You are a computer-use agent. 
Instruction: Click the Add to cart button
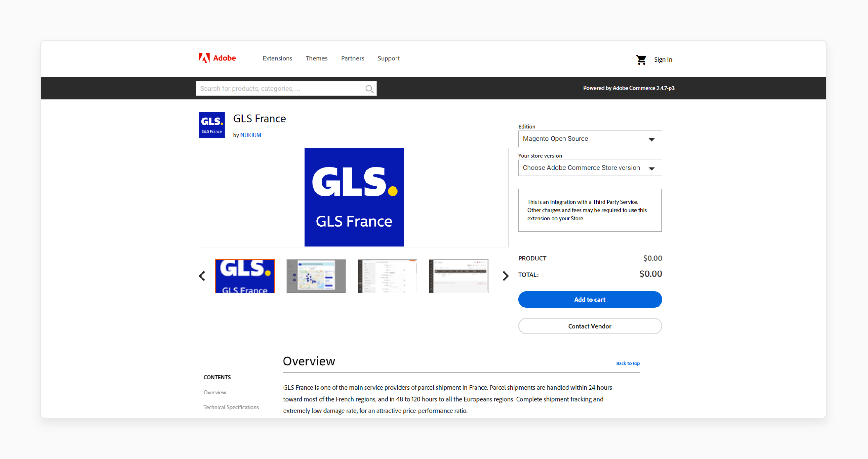click(590, 299)
